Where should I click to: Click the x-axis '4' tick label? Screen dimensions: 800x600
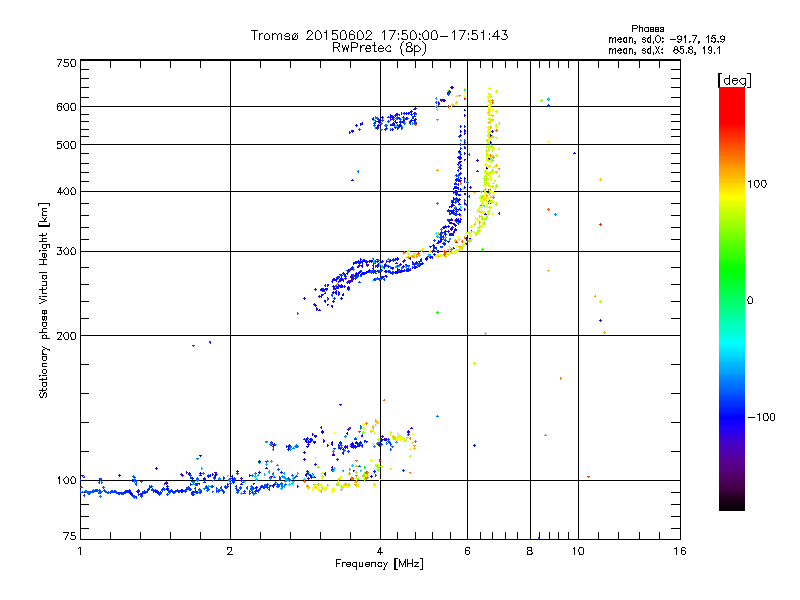pos(380,551)
